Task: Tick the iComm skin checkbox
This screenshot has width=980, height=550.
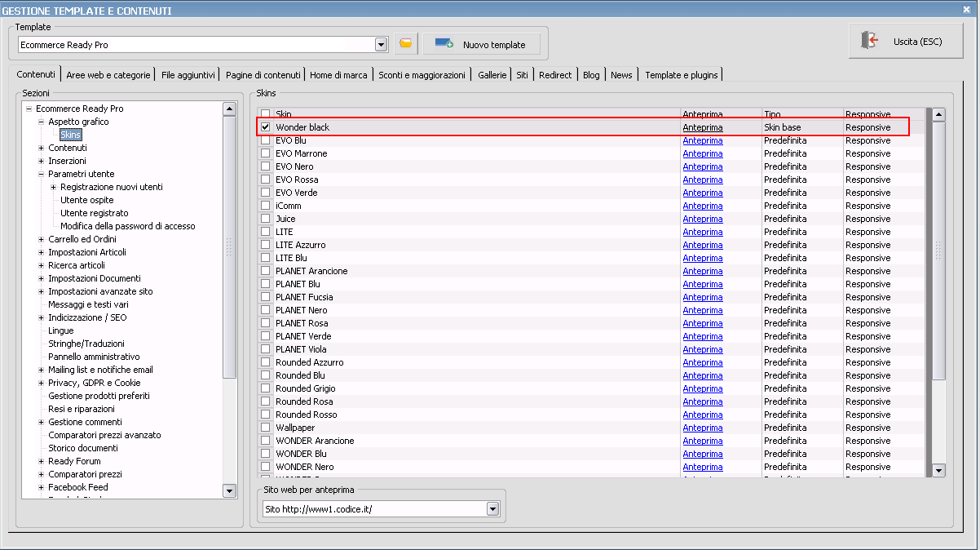Action: 265,206
